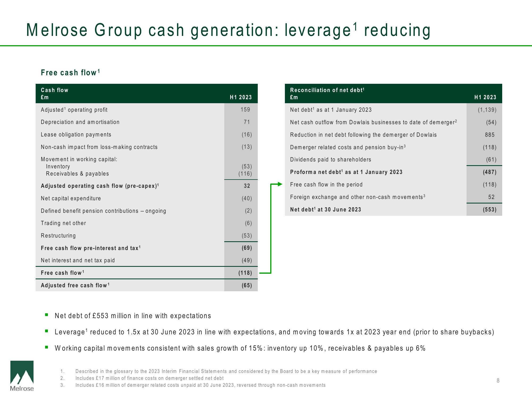Click 'Reduction in net debt following the demerger' label

(363, 135)
